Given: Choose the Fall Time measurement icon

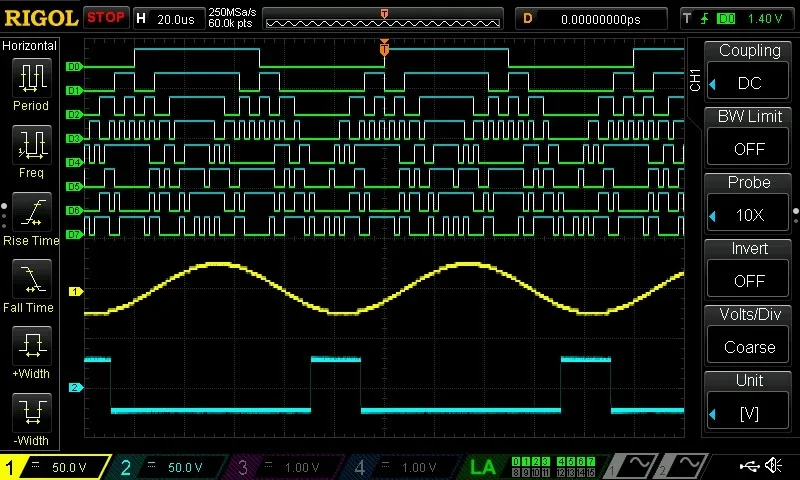Looking at the screenshot, I should [x=30, y=283].
